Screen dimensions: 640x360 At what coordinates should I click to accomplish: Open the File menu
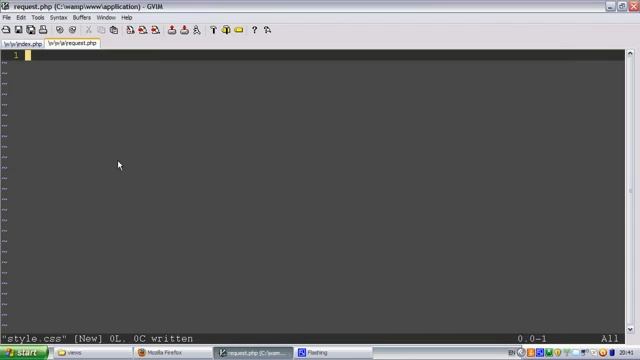(7, 18)
